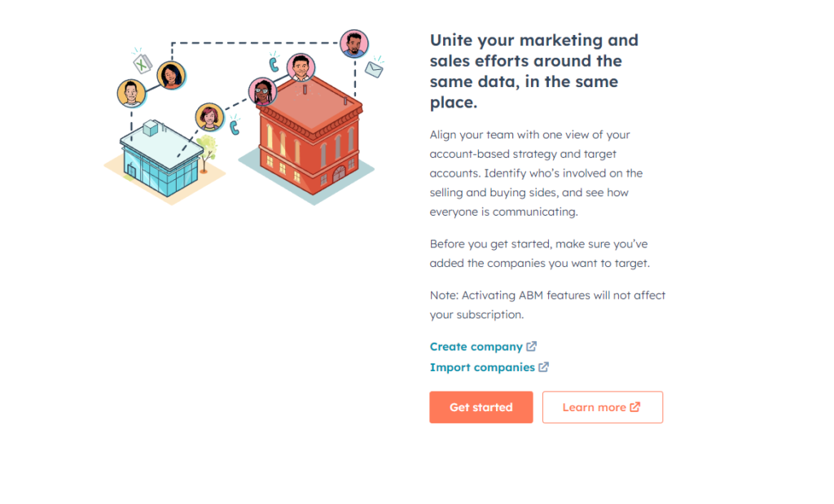Click the "Unite your marketing and sales" heading

[533, 71]
